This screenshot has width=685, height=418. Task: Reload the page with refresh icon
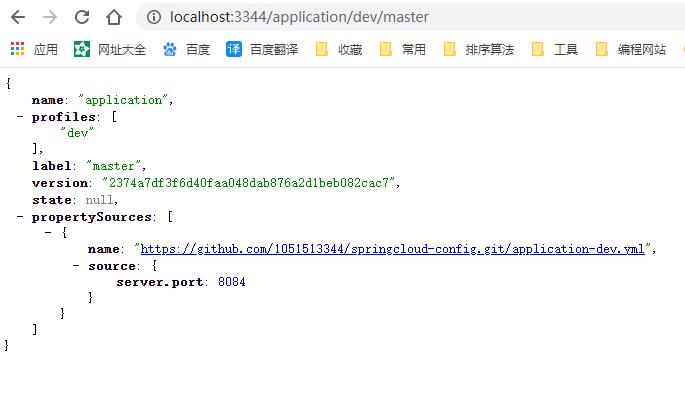82,17
